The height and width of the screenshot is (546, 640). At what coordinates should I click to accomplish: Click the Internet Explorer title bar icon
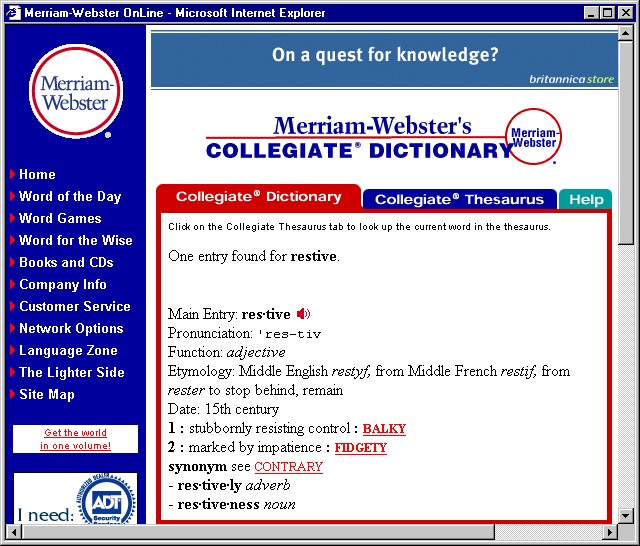pyautogui.click(x=13, y=13)
